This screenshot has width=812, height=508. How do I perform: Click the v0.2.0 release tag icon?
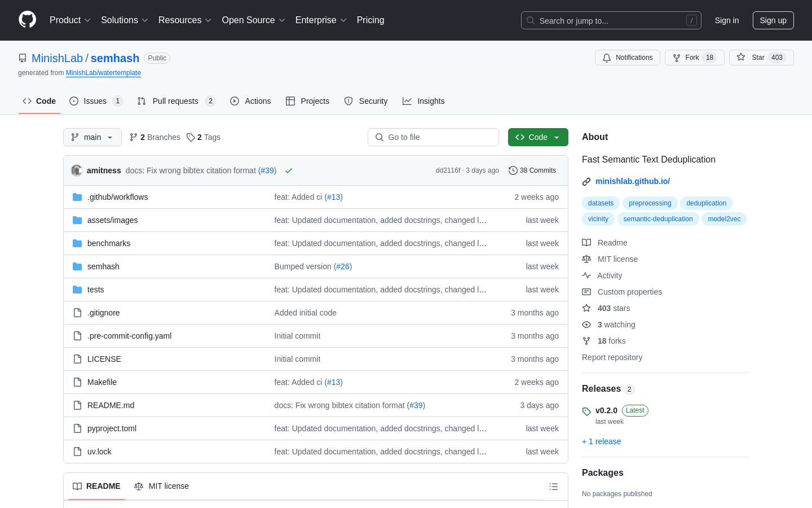[x=586, y=411]
